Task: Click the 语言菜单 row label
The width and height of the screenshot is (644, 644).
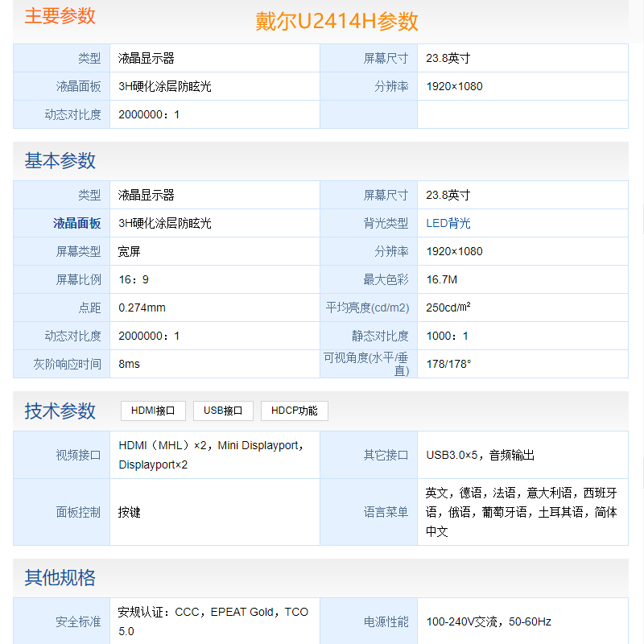Action: pyautogui.click(x=386, y=512)
